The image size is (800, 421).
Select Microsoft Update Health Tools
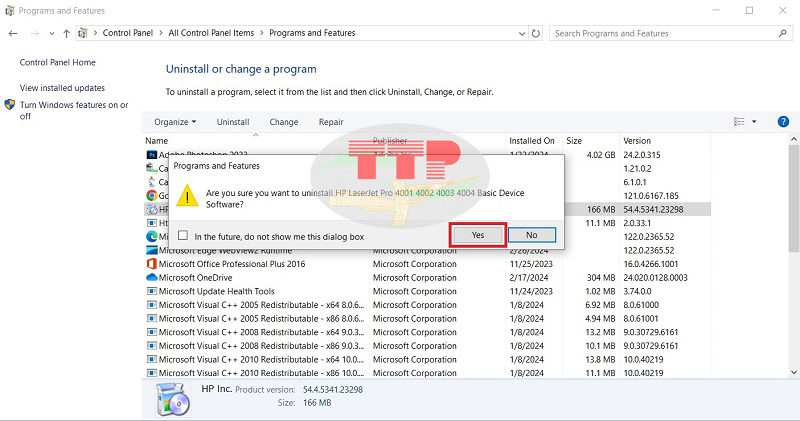(216, 291)
